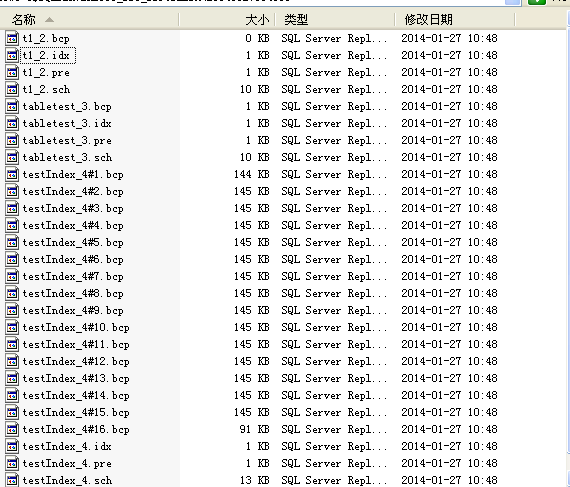Viewport: 570px width, 487px height.
Task: Select the testIndex_4#10.bcp file name
Action: [x=76, y=327]
